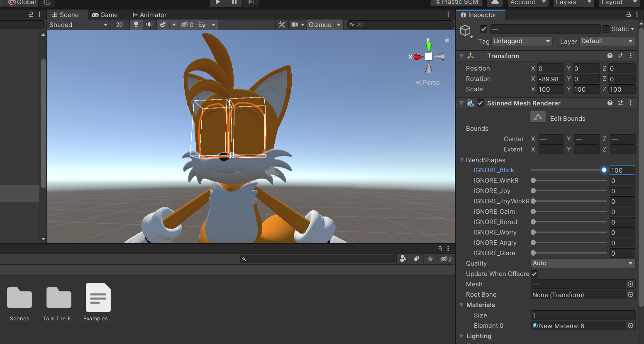Image resolution: width=644 pixels, height=344 pixels.
Task: Open Skinned Mesh Renderer help icon
Action: coord(610,103)
